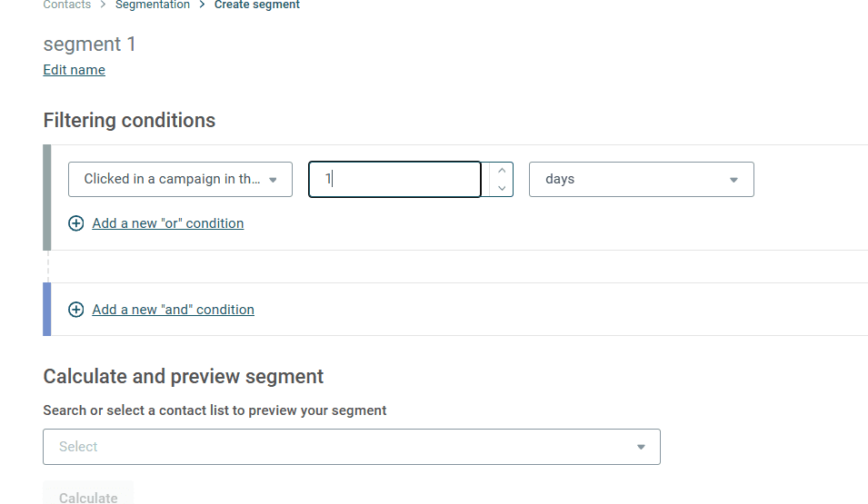
Task: Click the segment 1 title text
Action: pyautogui.click(x=90, y=44)
